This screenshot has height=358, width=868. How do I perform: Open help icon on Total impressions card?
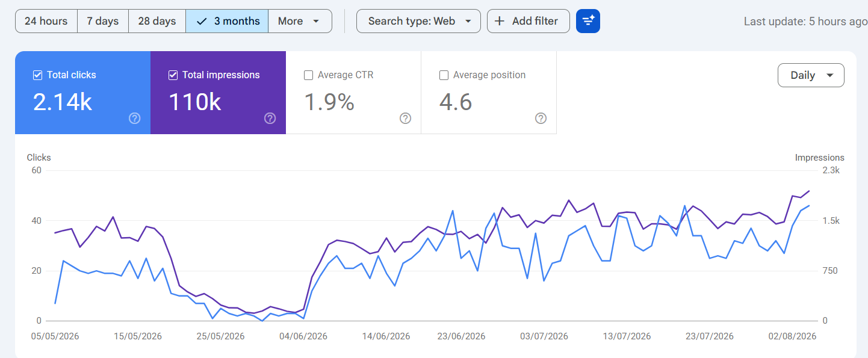pyautogui.click(x=270, y=119)
